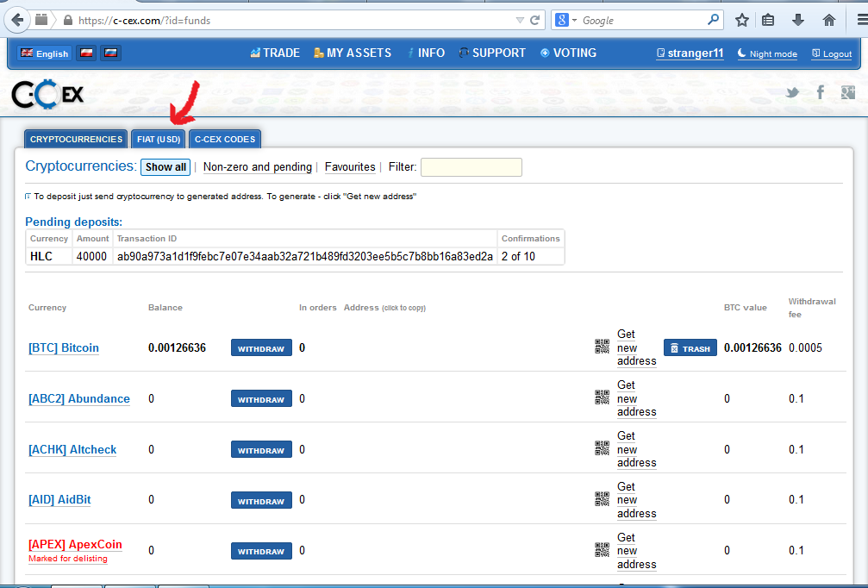Screen dimensions: 868x588
Task: Switch to the CRYPTOCURRENCIES tab
Action: coord(76,139)
